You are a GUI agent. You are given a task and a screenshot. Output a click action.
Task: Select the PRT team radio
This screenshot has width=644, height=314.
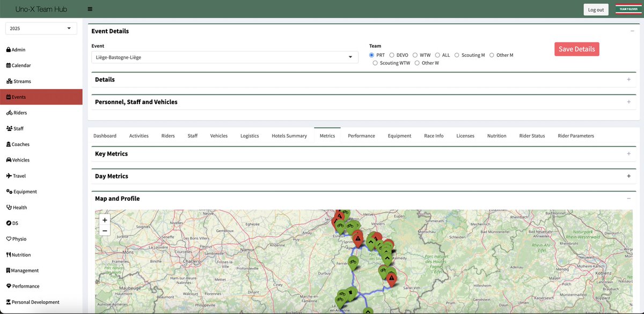tap(372, 55)
